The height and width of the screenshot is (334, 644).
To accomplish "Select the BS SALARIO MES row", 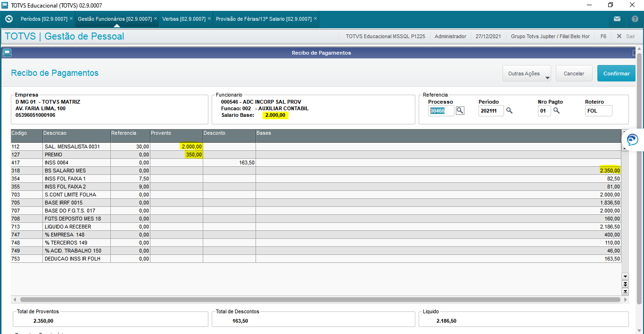I will coord(316,171).
